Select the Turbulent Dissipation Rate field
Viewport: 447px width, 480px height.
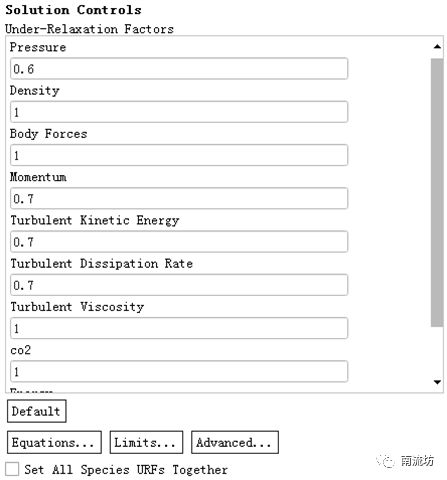[179, 285]
